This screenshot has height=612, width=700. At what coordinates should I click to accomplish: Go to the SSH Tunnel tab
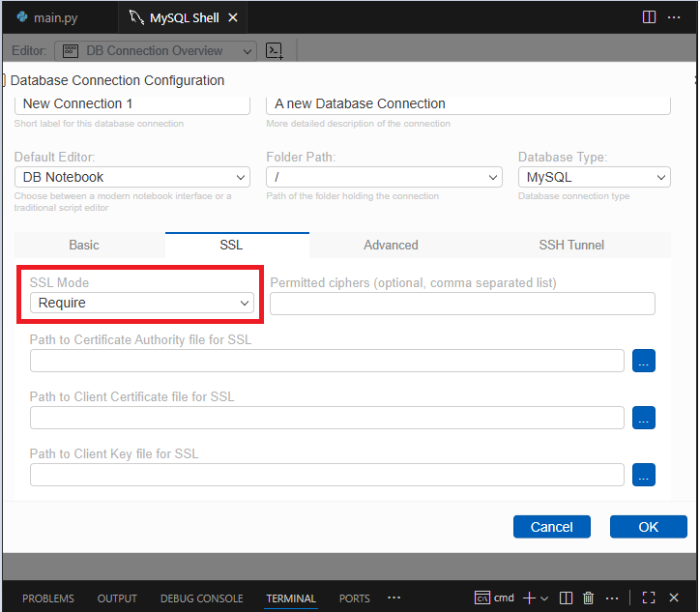click(571, 245)
